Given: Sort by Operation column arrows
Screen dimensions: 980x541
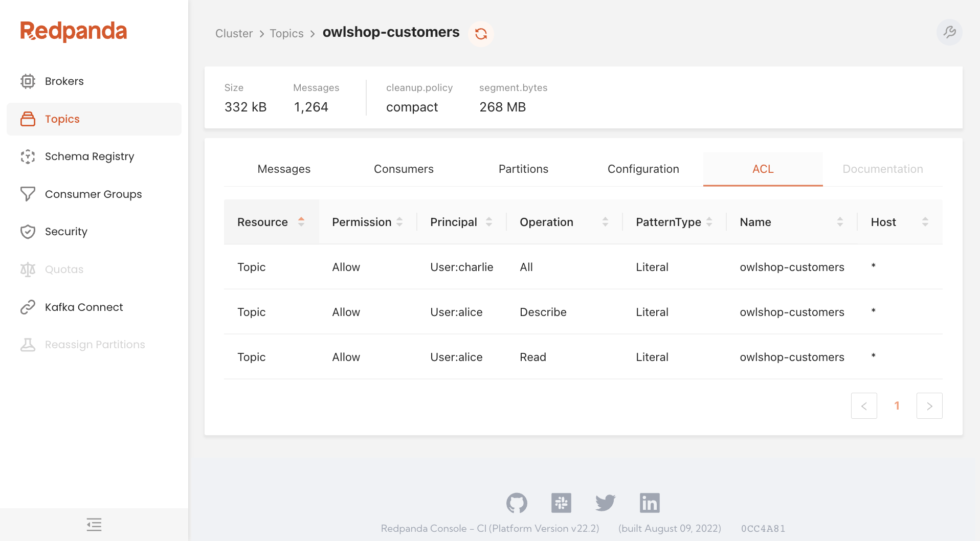Looking at the screenshot, I should pyautogui.click(x=605, y=222).
